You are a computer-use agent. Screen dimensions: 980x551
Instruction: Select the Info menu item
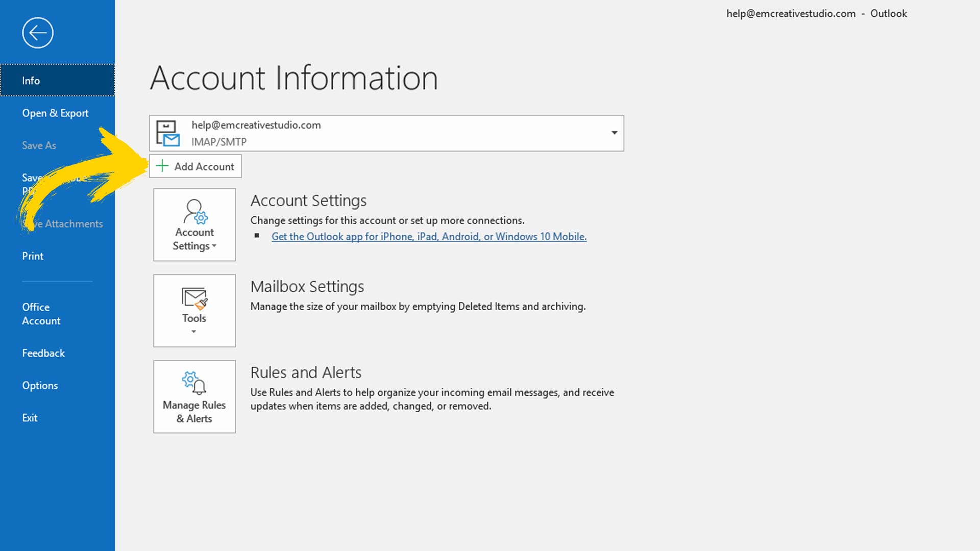57,81
